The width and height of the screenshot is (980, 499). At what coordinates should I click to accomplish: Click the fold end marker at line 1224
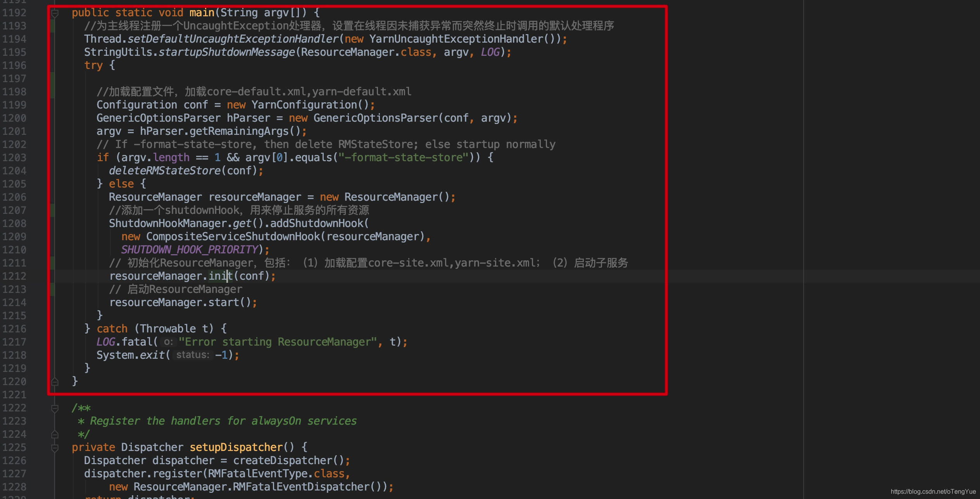55,434
